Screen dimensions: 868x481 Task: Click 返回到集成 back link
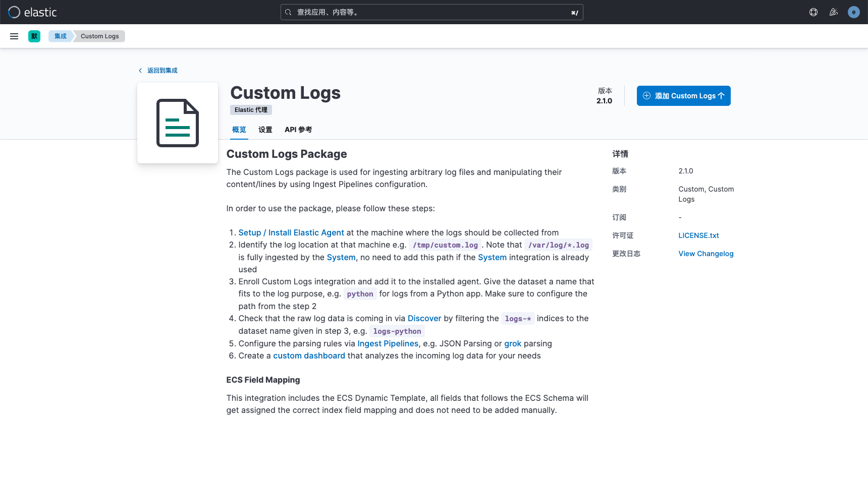click(158, 71)
